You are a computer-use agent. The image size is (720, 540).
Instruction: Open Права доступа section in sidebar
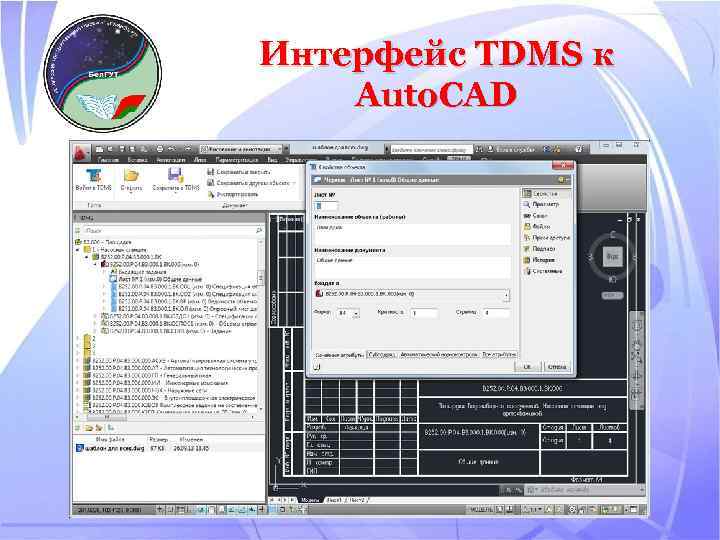click(546, 237)
